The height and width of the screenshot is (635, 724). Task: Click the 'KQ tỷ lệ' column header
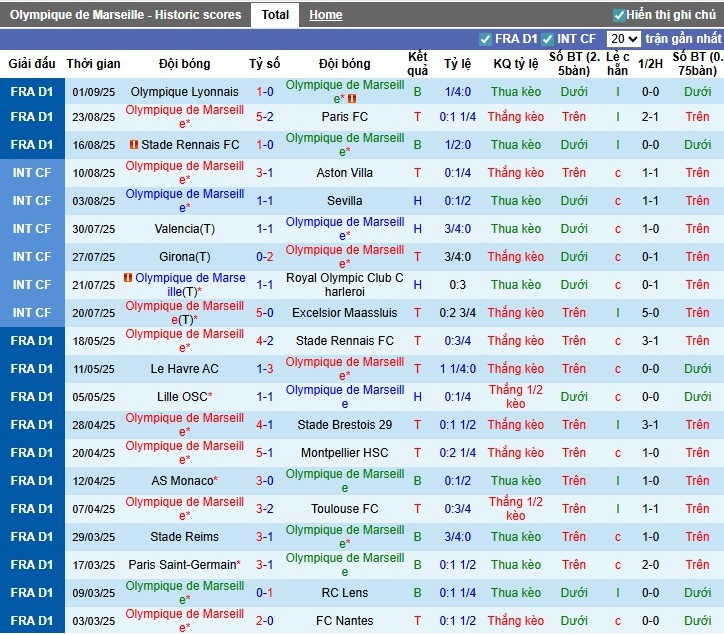coord(516,64)
